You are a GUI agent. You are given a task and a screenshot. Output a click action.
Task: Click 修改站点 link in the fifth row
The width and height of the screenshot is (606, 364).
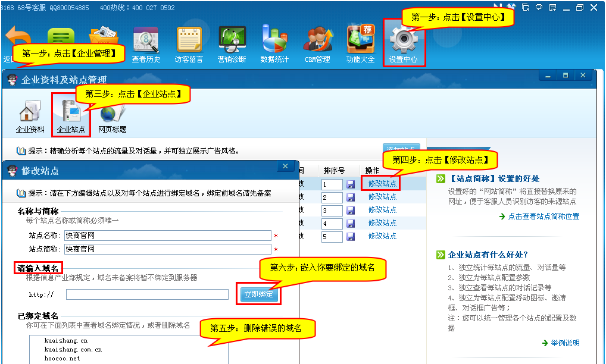tap(382, 236)
